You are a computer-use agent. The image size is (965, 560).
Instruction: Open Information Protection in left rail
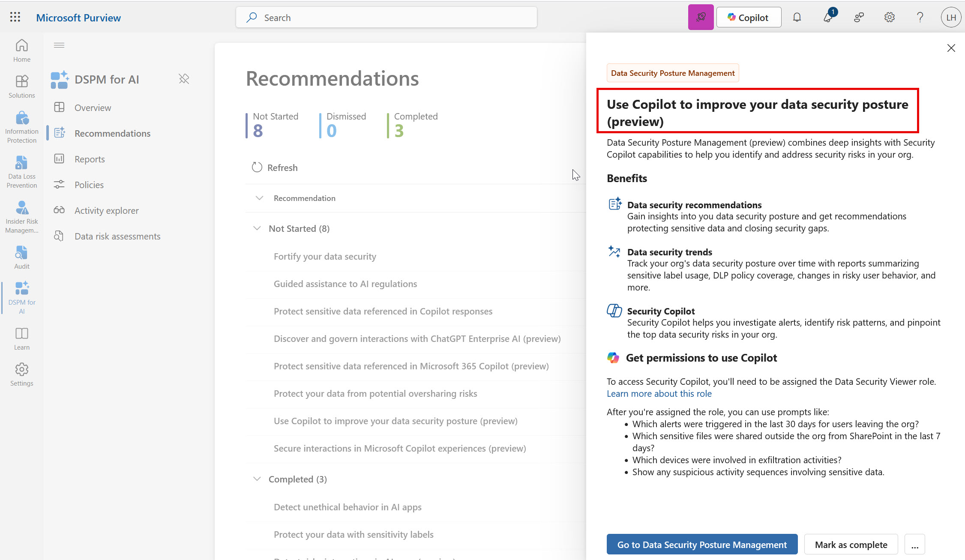pyautogui.click(x=22, y=128)
